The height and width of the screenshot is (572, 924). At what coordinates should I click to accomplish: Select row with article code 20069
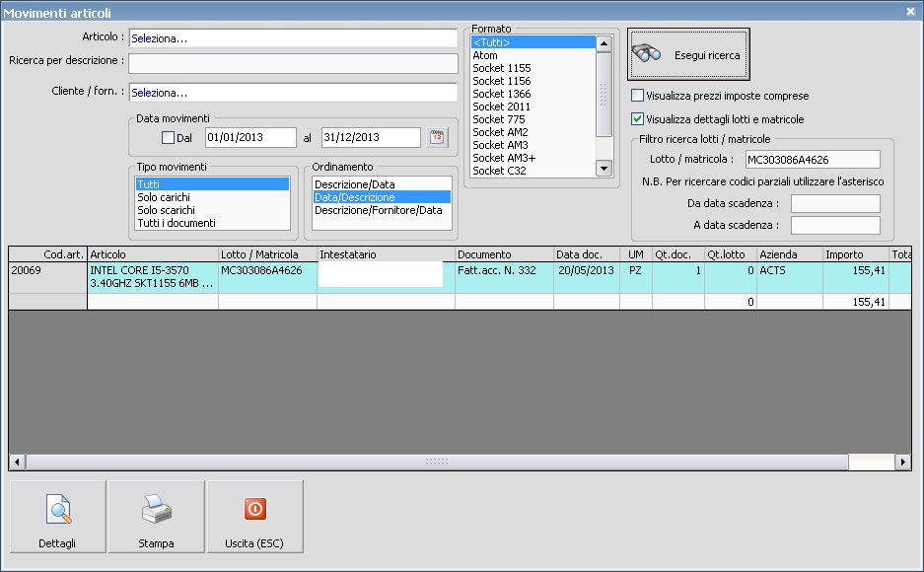[x=47, y=277]
